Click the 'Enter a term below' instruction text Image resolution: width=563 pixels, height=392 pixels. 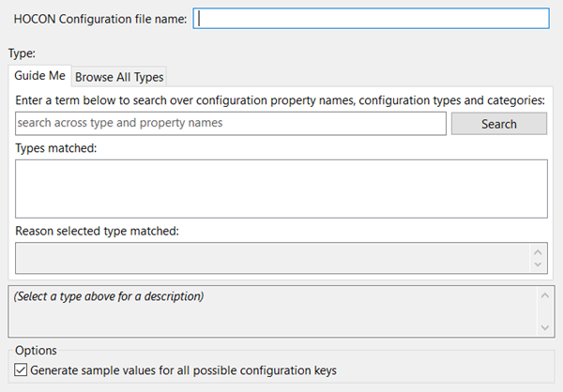pyautogui.click(x=280, y=99)
